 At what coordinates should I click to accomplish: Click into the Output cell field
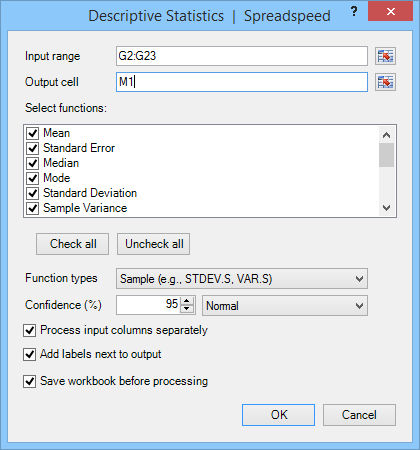tap(242, 82)
